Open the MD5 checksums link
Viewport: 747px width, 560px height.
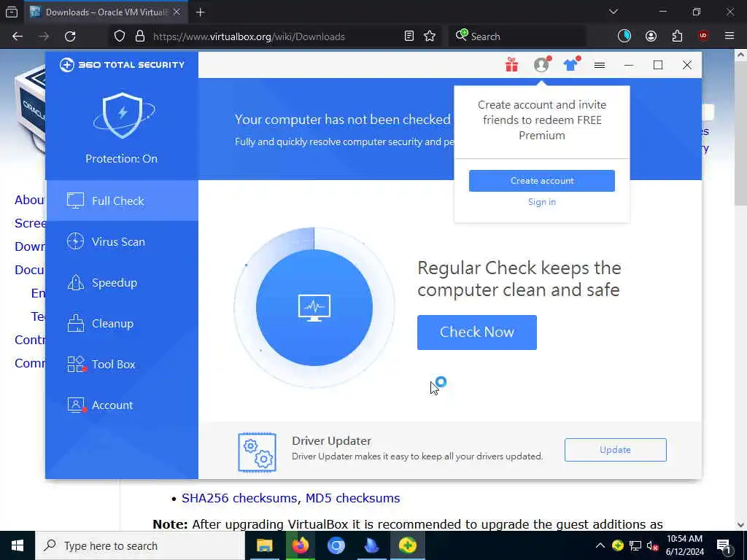[x=352, y=498]
